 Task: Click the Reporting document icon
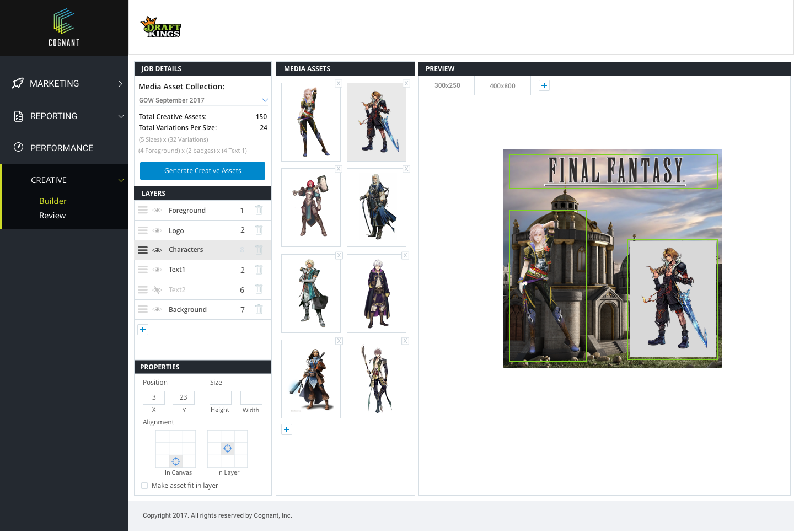click(18, 116)
